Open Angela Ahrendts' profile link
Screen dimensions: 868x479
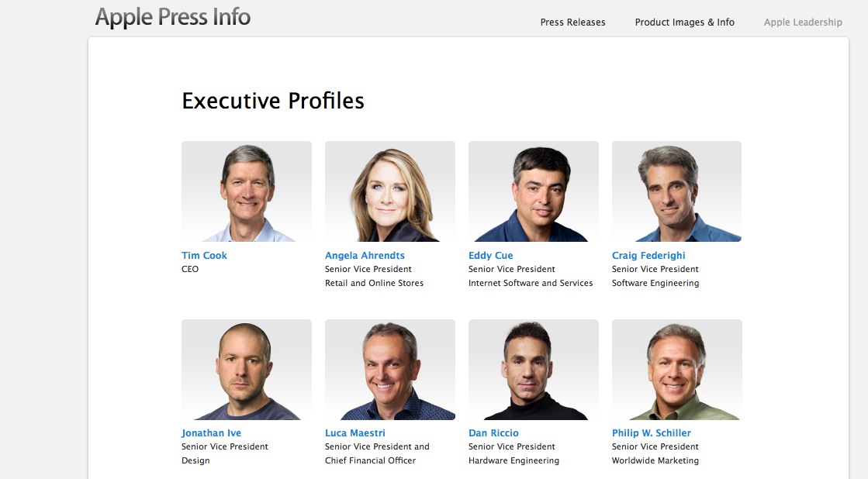tap(365, 256)
